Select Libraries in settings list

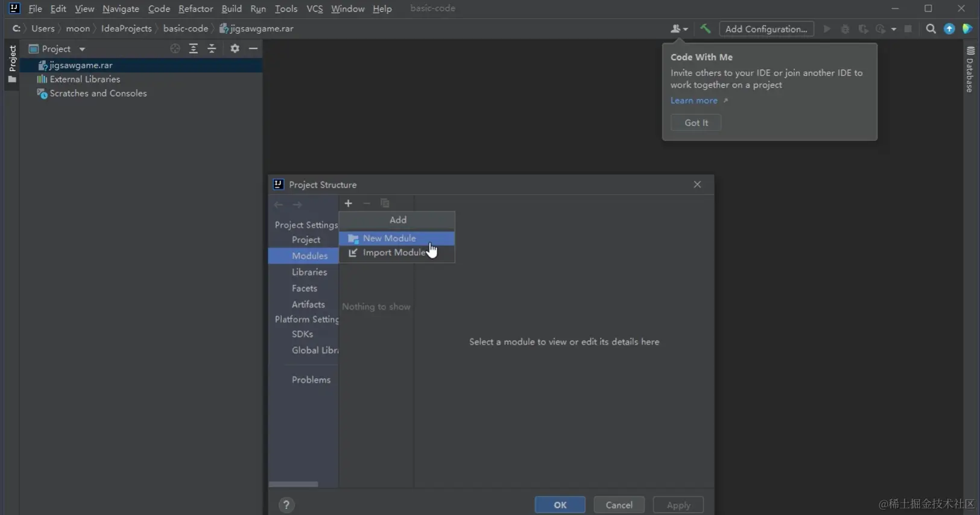point(309,272)
